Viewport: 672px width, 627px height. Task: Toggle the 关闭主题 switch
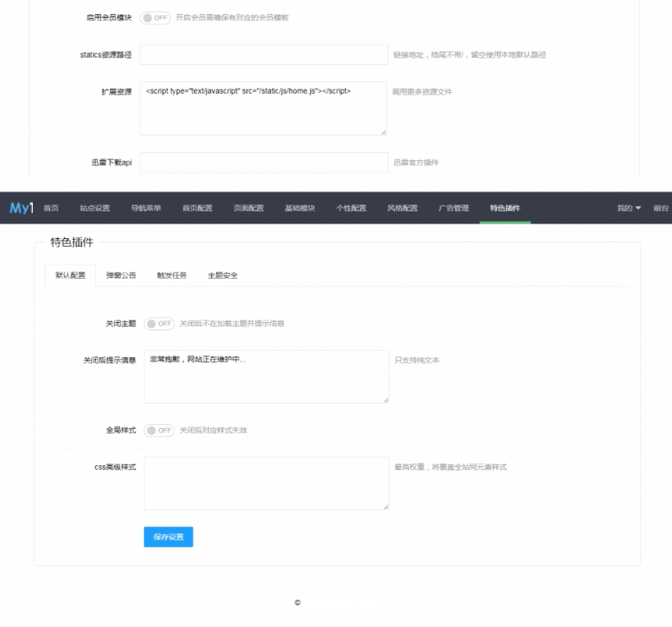(x=159, y=324)
